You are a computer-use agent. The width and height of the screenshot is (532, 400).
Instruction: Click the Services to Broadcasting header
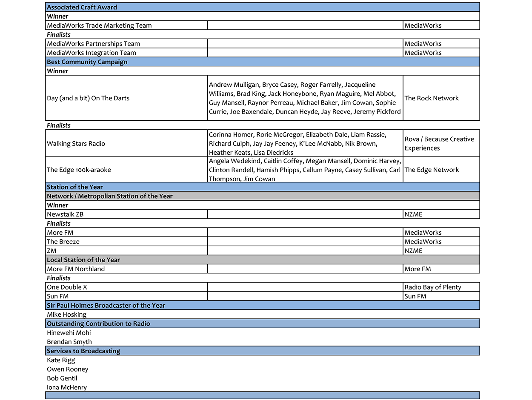tap(262, 351)
